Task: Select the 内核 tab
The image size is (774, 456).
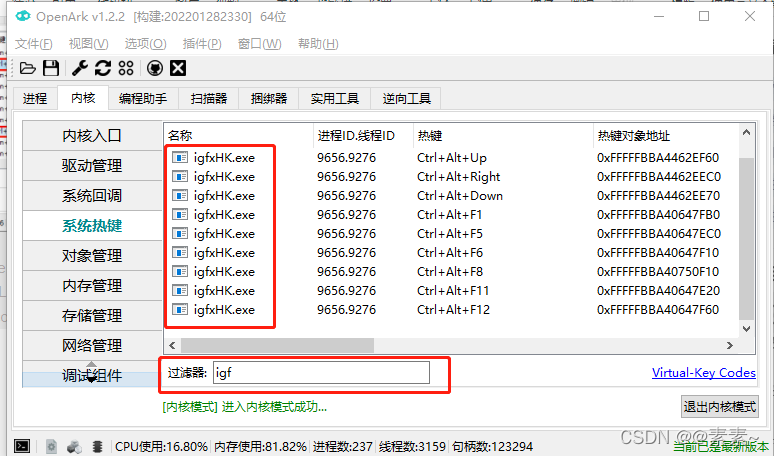Action: tap(83, 97)
